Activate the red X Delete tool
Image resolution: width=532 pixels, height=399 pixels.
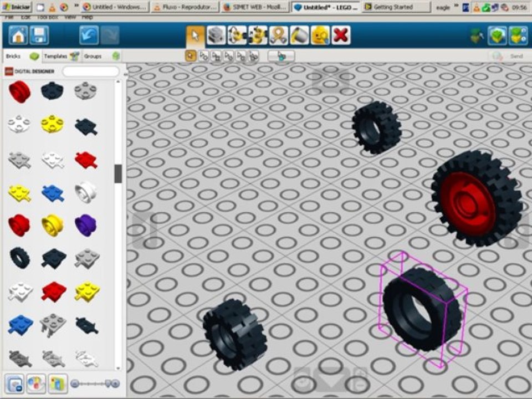[341, 35]
